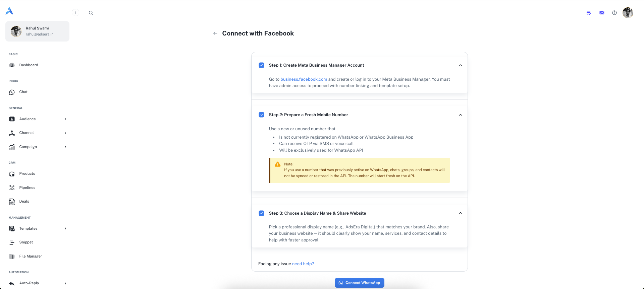Click the AdsEra logo icon

9,11
